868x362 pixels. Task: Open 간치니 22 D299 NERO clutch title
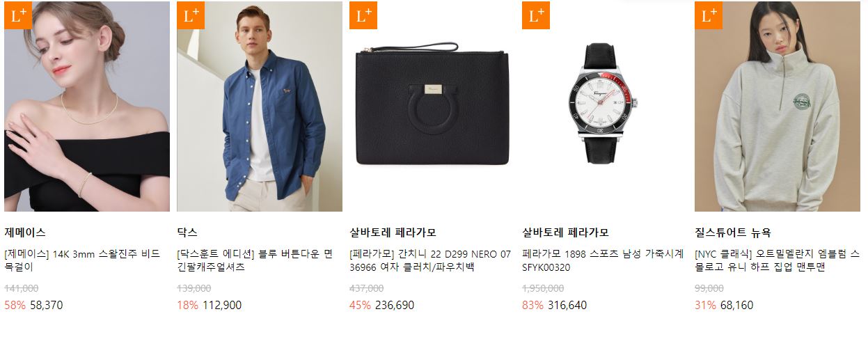430,260
